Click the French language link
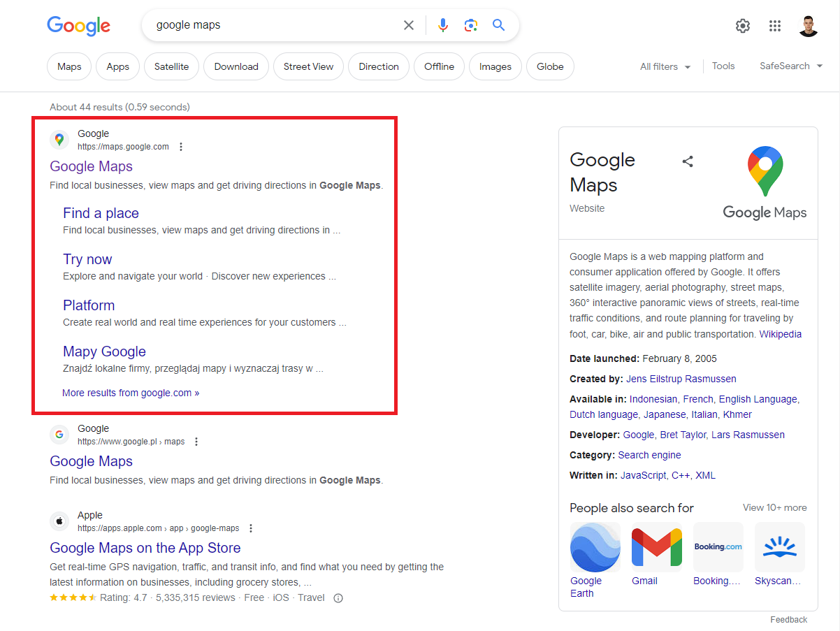Viewport: 840px width, 631px height. (x=698, y=399)
